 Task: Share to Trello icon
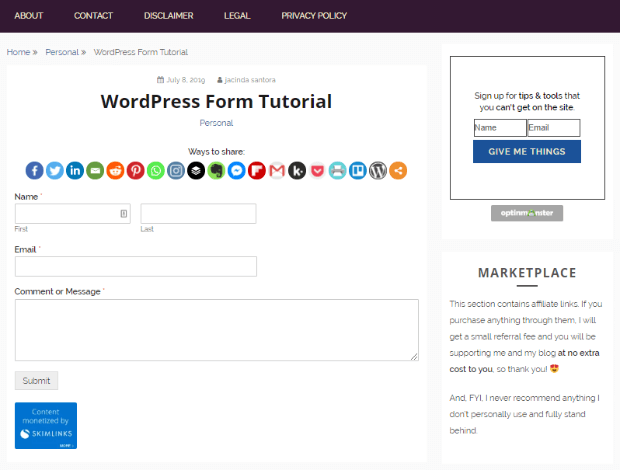pos(357,171)
